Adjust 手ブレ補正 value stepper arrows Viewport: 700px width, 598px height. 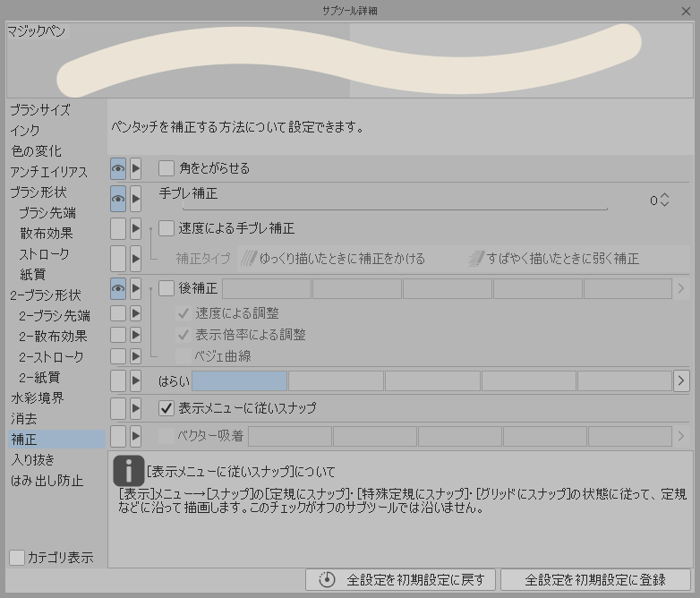point(664,200)
